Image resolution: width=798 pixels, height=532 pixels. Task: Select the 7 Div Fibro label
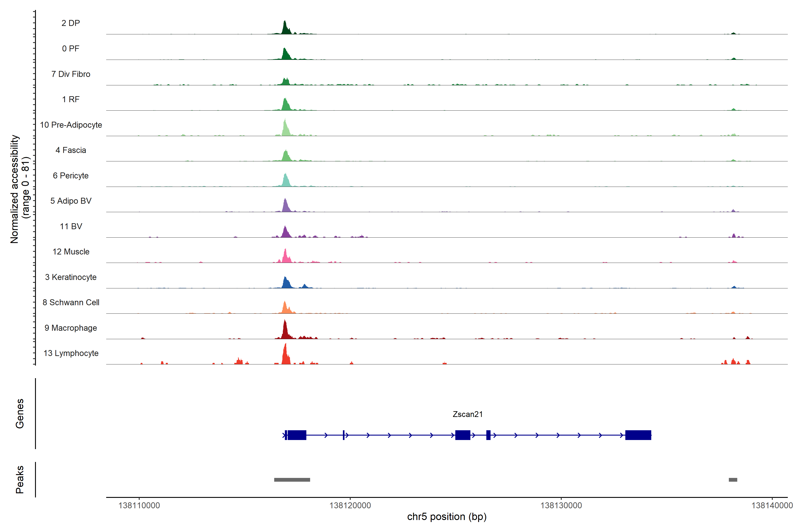click(70, 74)
